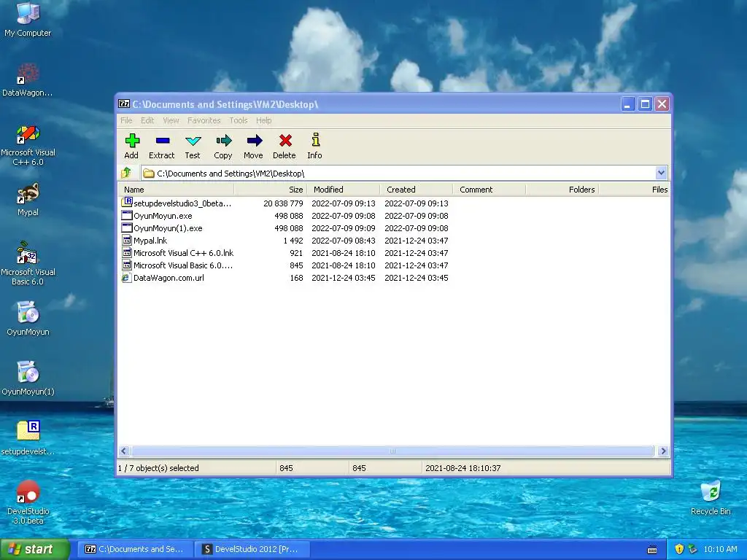Sort by the Comment column header
The height and width of the screenshot is (560, 747).
[489, 190]
